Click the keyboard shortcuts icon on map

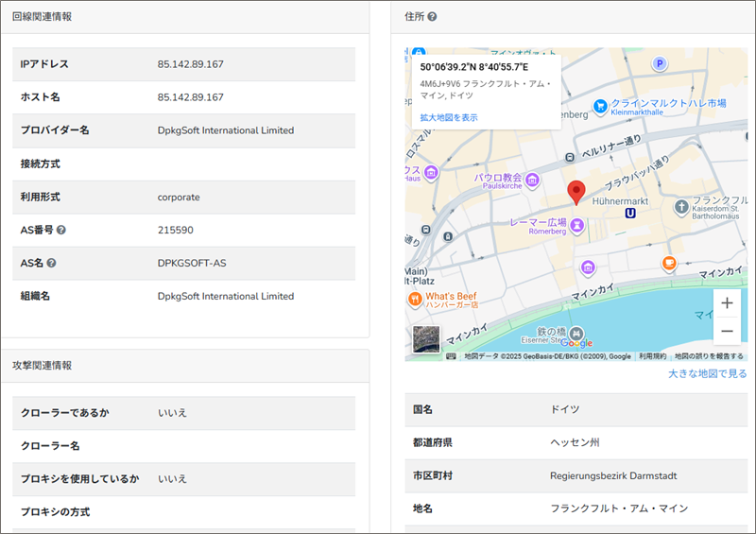[452, 356]
